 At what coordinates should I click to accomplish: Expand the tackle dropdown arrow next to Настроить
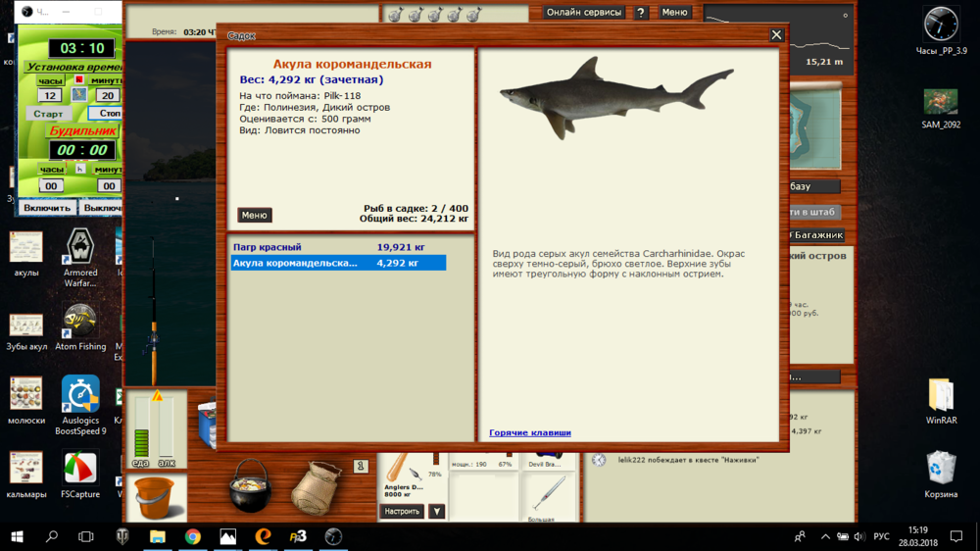click(437, 512)
